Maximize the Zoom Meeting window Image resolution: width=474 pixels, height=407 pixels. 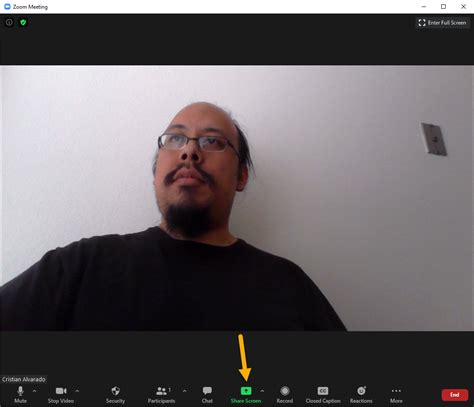coord(443,6)
